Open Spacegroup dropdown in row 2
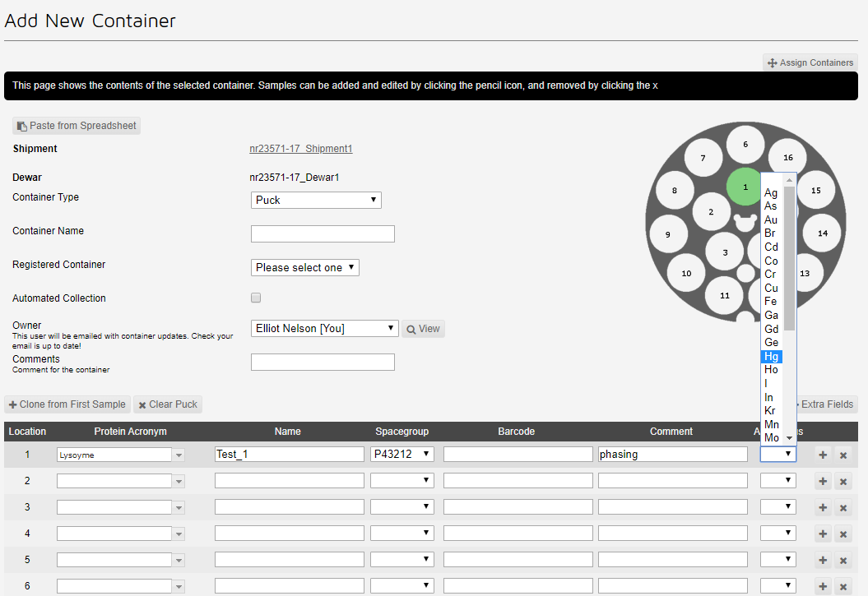 402,480
